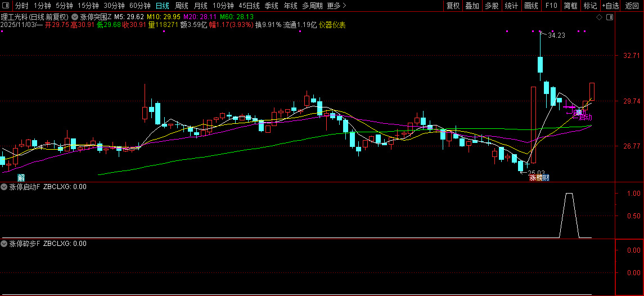
Task: Select the 30分钟 period tab
Action: click(114, 6)
